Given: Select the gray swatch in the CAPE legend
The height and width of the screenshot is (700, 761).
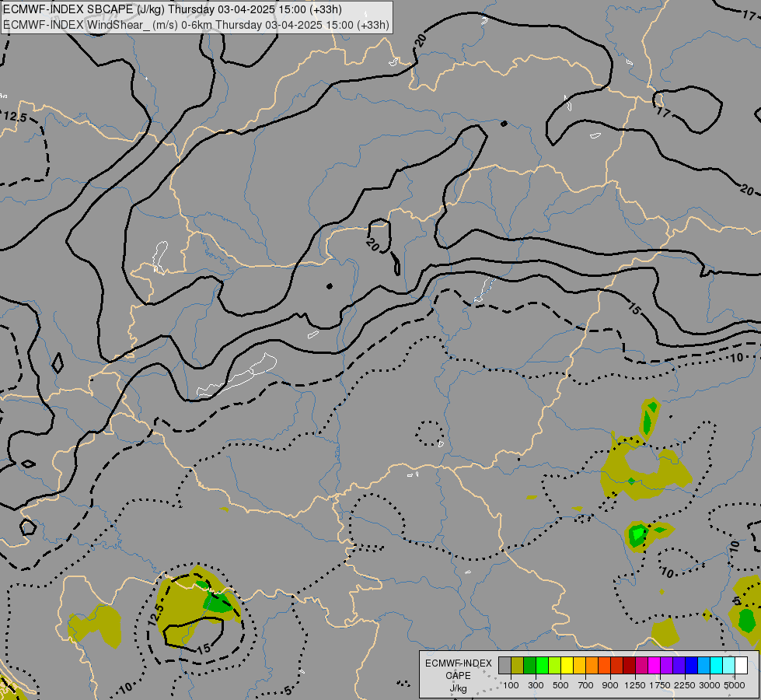Looking at the screenshot, I should (504, 665).
